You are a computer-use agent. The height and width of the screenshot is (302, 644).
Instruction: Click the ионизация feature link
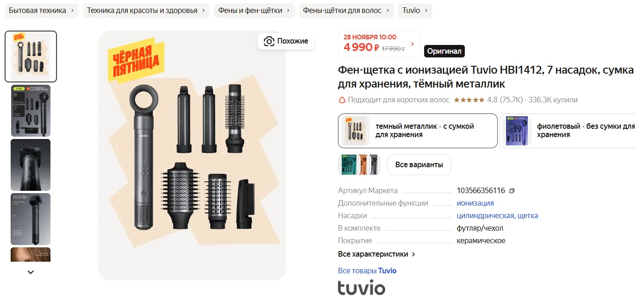click(x=475, y=203)
